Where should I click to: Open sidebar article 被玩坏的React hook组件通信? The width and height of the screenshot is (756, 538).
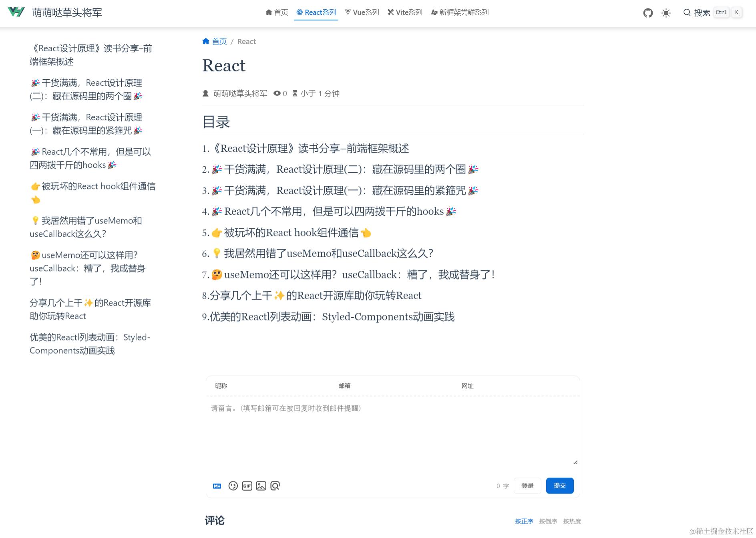pyautogui.click(x=93, y=193)
